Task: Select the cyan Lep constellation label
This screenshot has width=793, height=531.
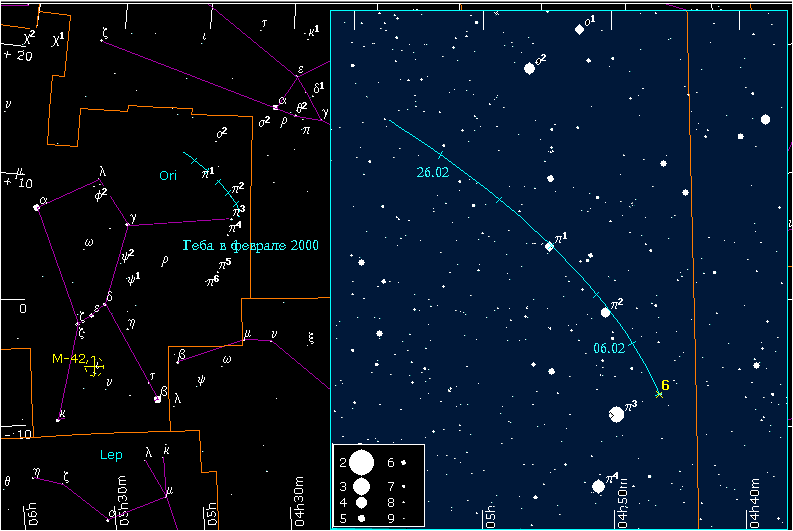Action: point(110,455)
